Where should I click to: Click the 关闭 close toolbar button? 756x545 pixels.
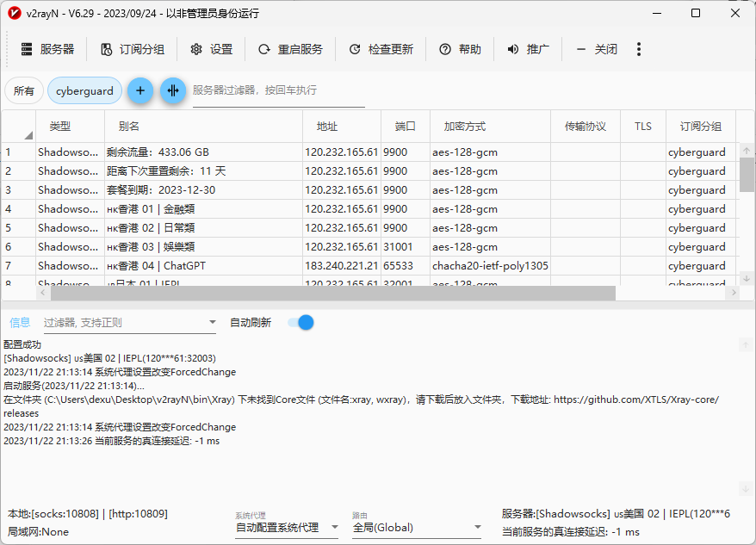pos(597,50)
